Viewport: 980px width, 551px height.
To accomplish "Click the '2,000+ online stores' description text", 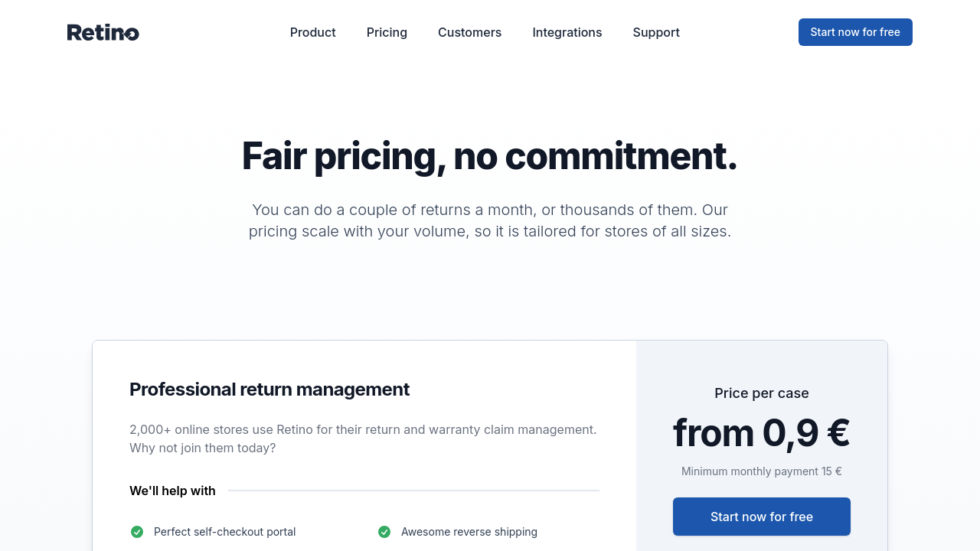I will click(x=362, y=439).
